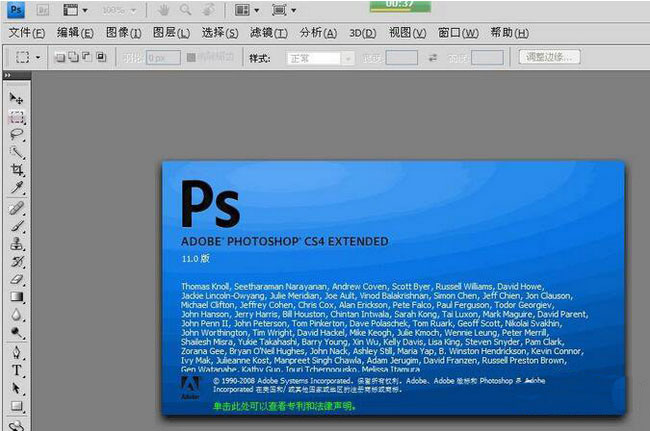Select the Magic Wand tool
This screenshot has height=431, width=650.
point(17,153)
